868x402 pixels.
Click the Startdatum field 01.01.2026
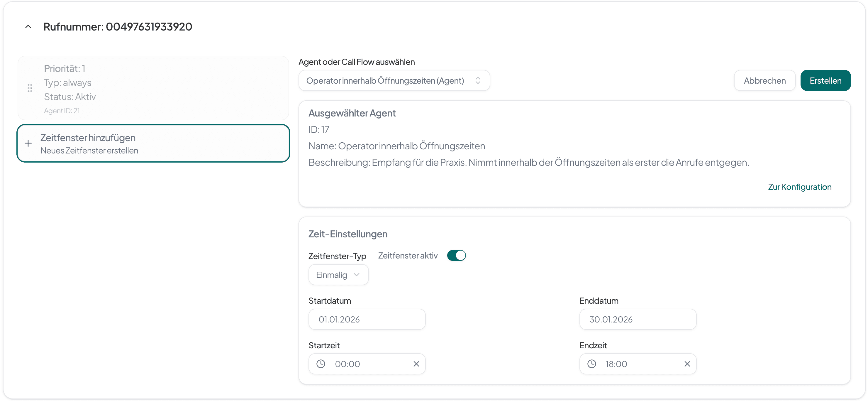coord(367,319)
